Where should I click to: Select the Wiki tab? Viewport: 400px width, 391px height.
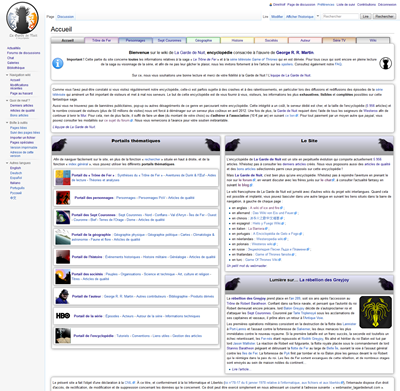point(373,40)
